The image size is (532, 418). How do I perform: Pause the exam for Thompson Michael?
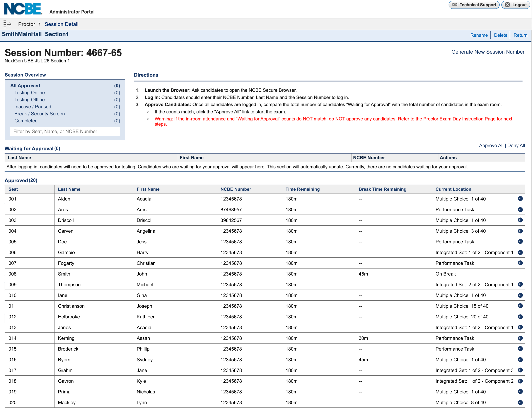coord(520,284)
